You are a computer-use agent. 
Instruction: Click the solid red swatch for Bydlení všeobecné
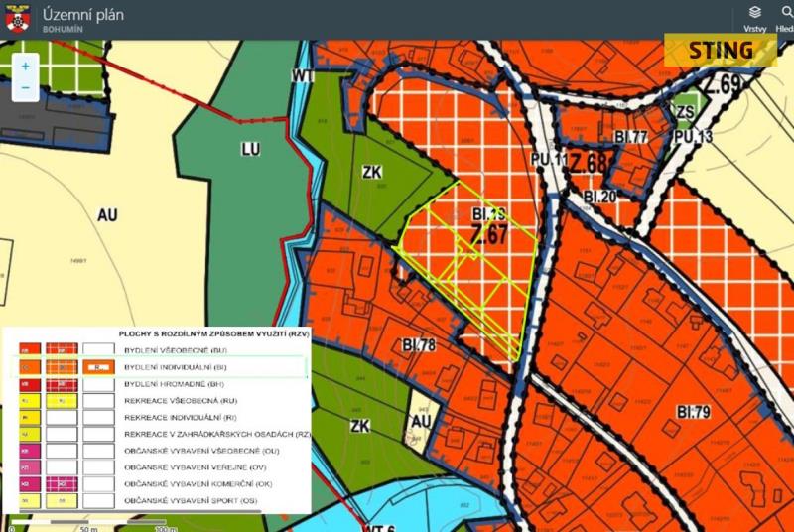pyautogui.click(x=30, y=349)
